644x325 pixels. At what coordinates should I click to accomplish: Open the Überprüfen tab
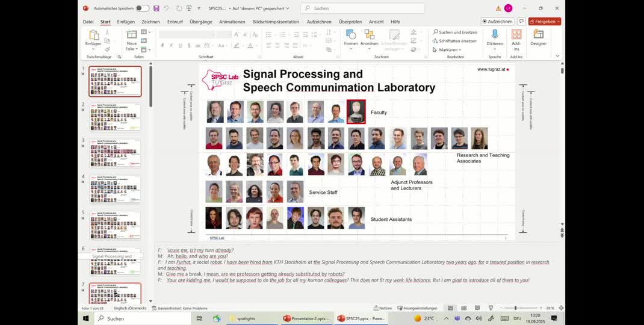pyautogui.click(x=350, y=22)
